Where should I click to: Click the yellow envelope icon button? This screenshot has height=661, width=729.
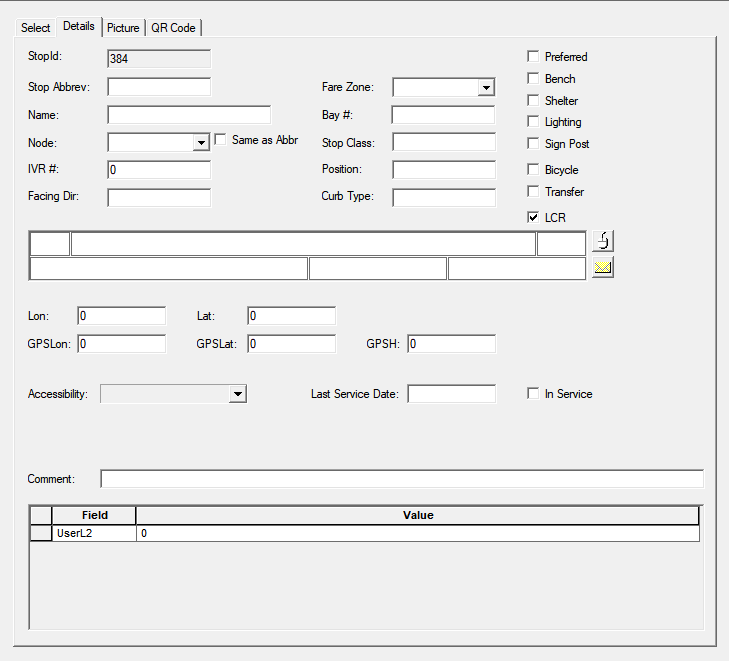(x=603, y=267)
